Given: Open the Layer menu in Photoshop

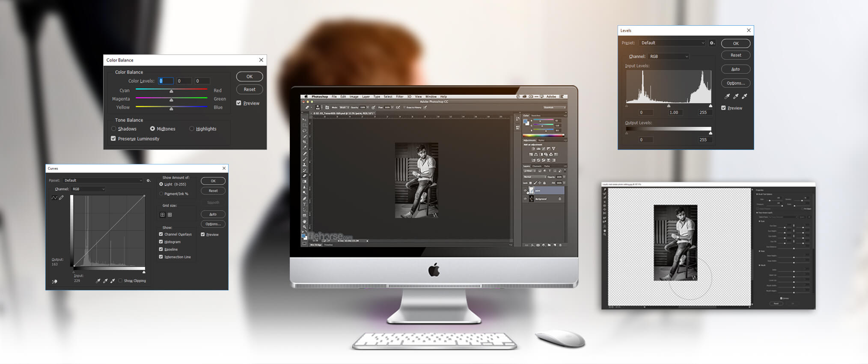Looking at the screenshot, I should pyautogui.click(x=366, y=97).
